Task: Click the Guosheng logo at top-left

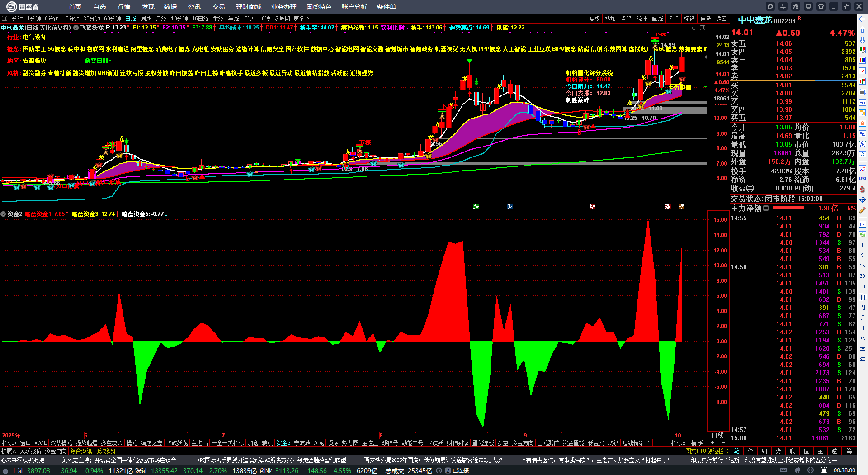Action: point(22,7)
